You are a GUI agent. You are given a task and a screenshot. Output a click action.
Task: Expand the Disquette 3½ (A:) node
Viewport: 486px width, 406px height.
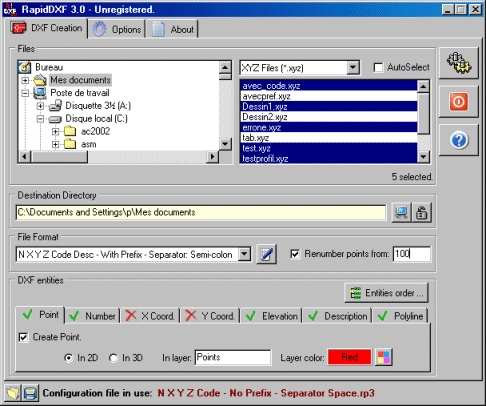coord(40,106)
